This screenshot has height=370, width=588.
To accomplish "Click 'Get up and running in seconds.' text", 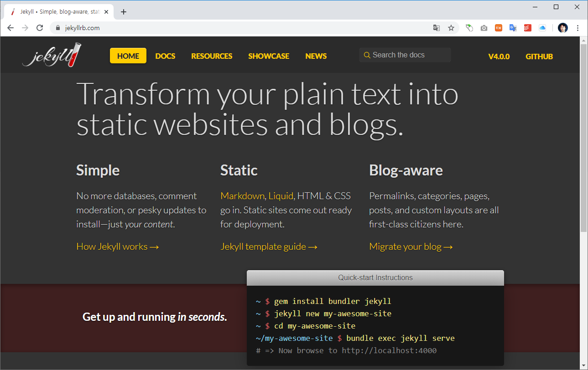I will pyautogui.click(x=155, y=317).
